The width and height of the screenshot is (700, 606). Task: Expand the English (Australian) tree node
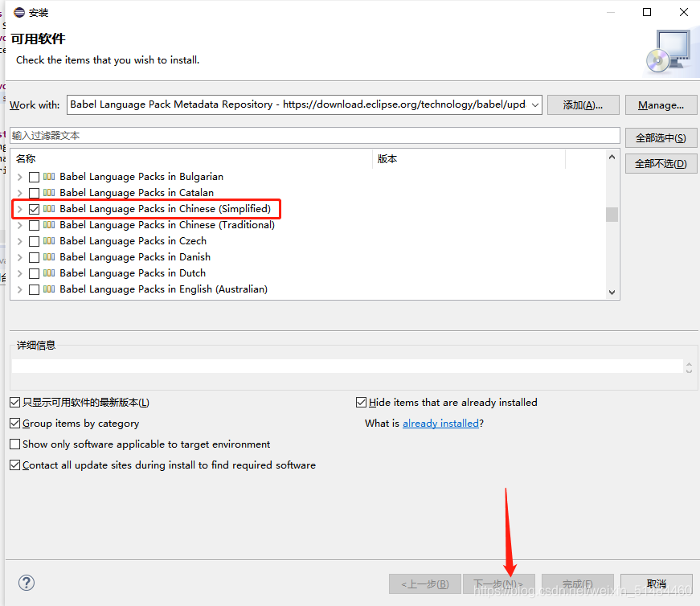point(19,289)
